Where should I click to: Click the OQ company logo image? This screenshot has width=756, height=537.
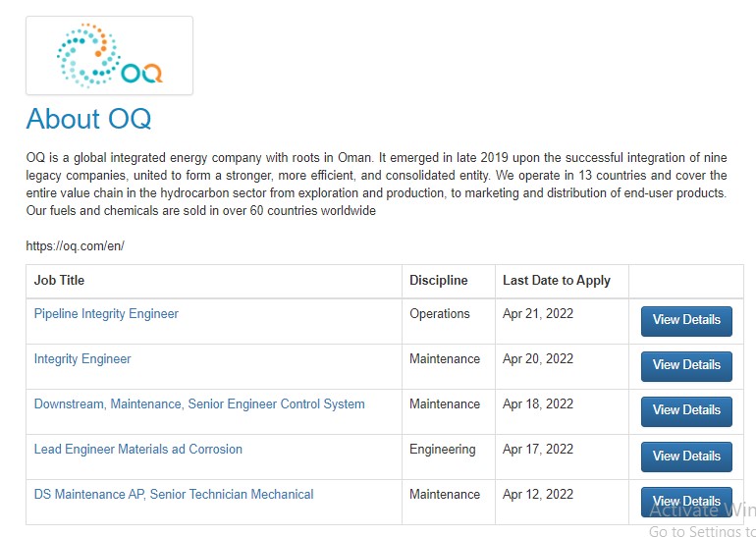(109, 55)
